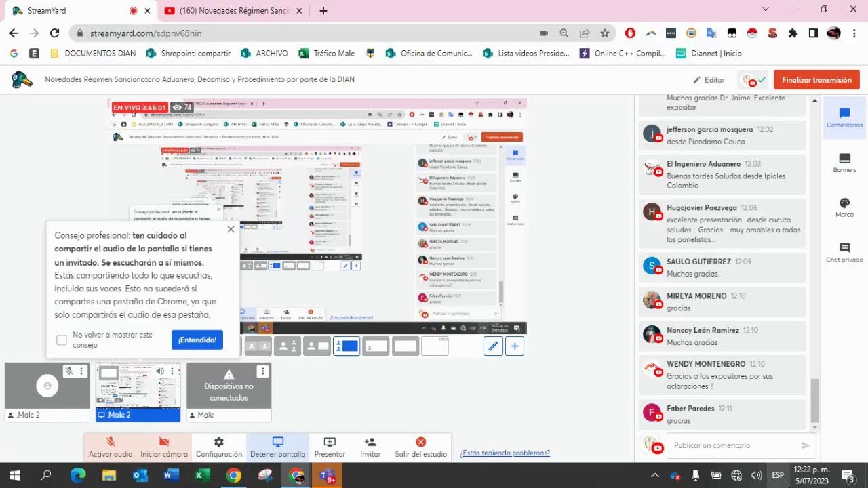Open the Banners sidebar tab
The width and height of the screenshot is (868, 488).
point(844,163)
